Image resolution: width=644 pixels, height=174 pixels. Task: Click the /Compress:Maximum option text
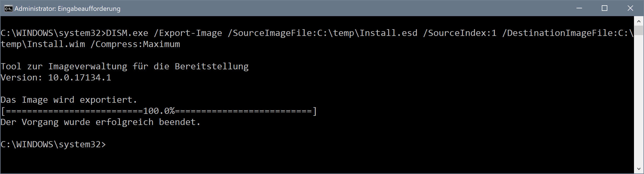[x=135, y=44]
